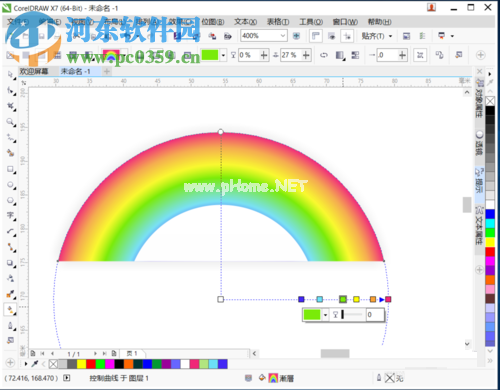Screen dimensions: 500x390
Task: Click the eyedropper icon beside bottom palette
Action: click(x=35, y=364)
